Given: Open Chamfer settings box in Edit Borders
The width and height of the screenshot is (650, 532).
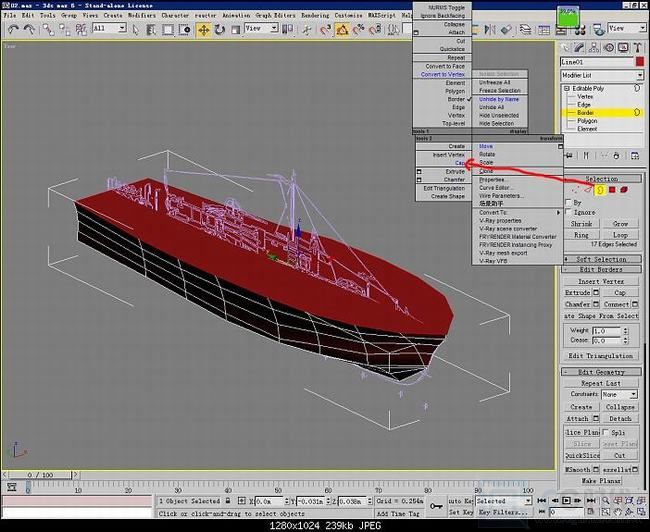Looking at the screenshot, I should tap(596, 304).
